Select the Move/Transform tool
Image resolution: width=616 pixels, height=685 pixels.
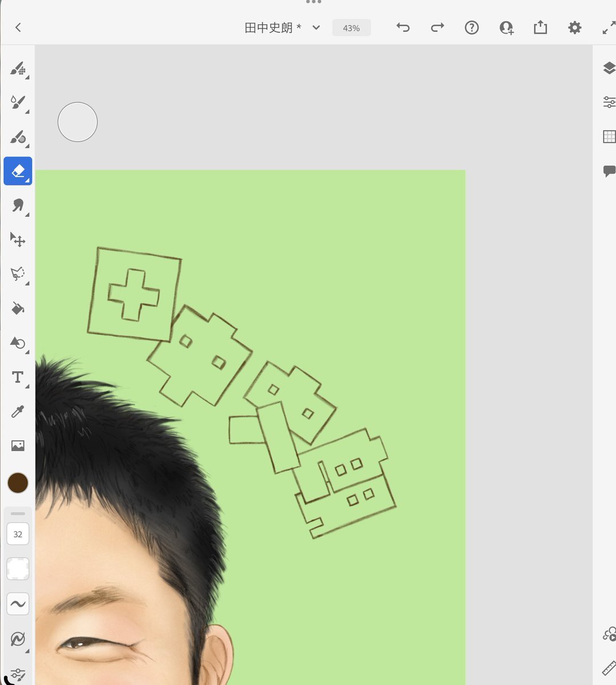coord(18,240)
